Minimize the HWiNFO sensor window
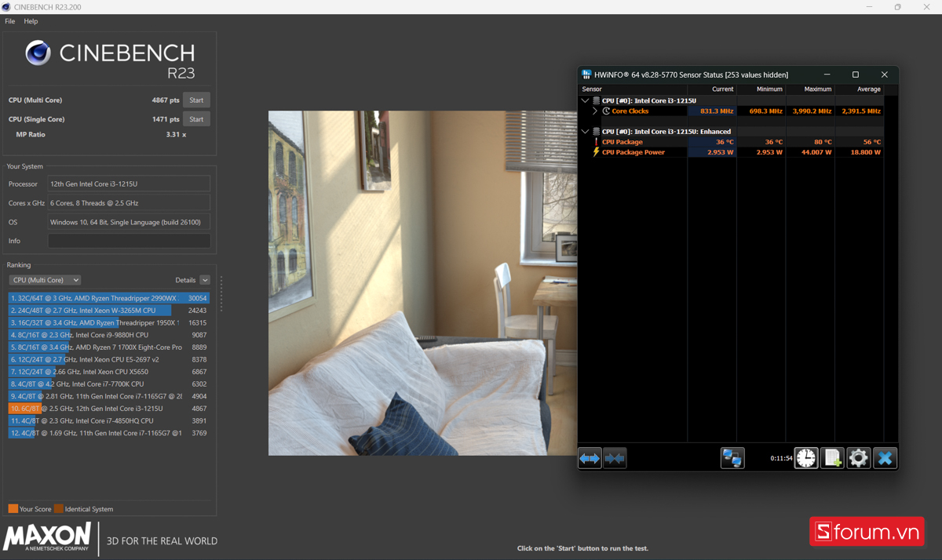The height and width of the screenshot is (560, 942). click(827, 75)
